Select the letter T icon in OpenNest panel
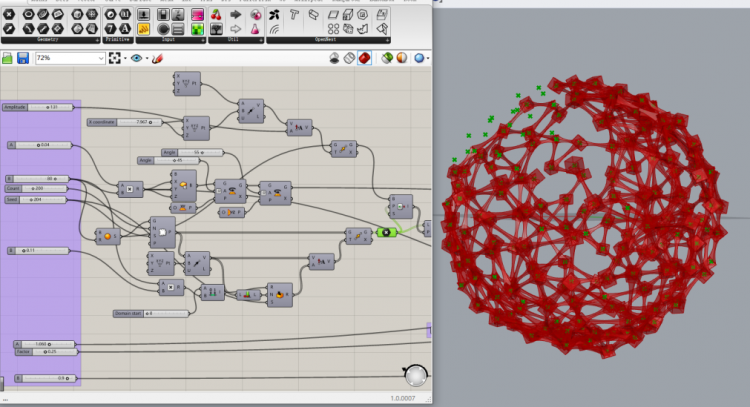 point(294,15)
